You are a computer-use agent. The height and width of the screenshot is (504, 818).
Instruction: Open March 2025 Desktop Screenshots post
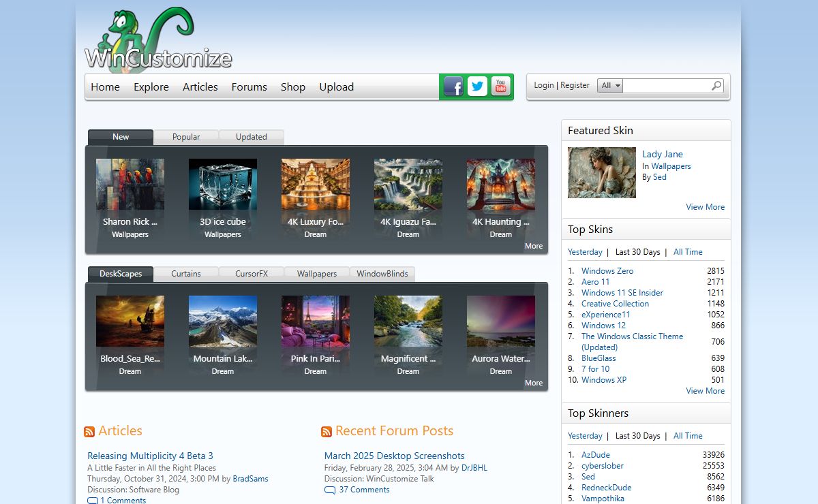tap(395, 456)
